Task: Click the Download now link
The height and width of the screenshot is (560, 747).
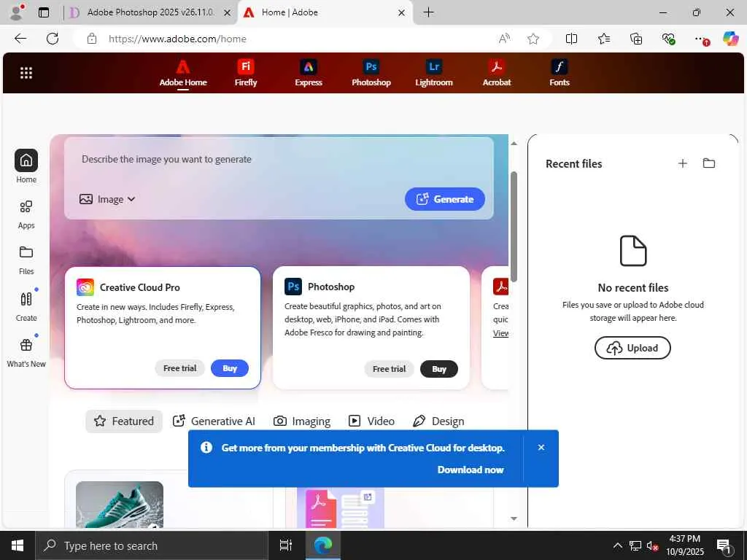Action: [471, 470]
